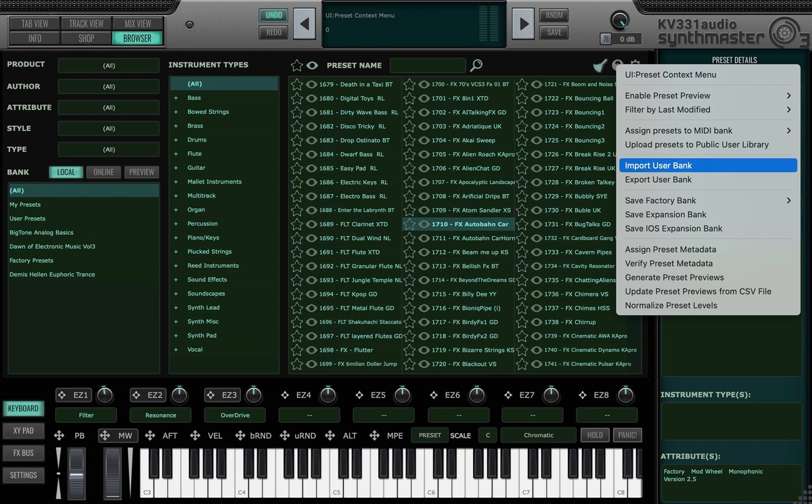812x504 pixels.
Task: Click the EZ1 assign cross-arrow icon
Action: tap(62, 395)
